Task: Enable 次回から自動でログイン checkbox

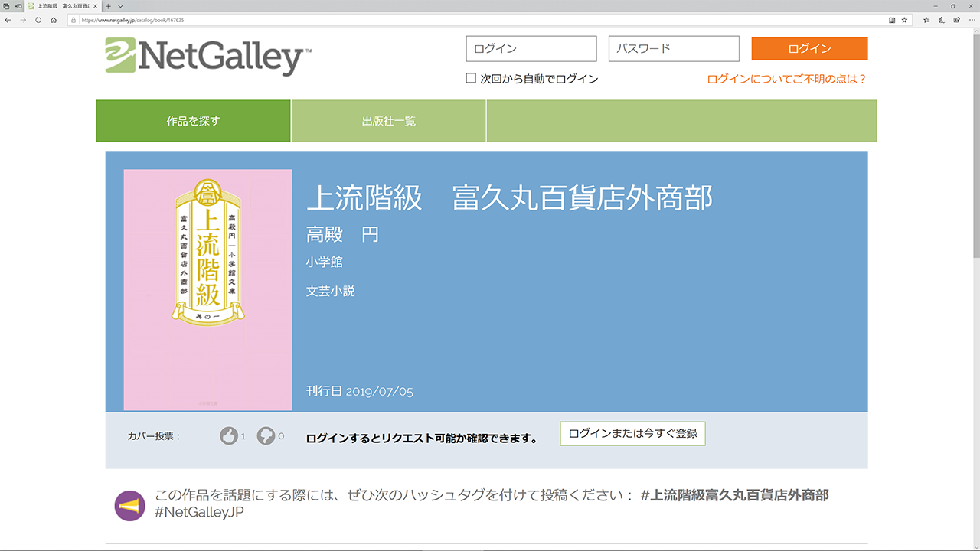Action: pyautogui.click(x=471, y=78)
